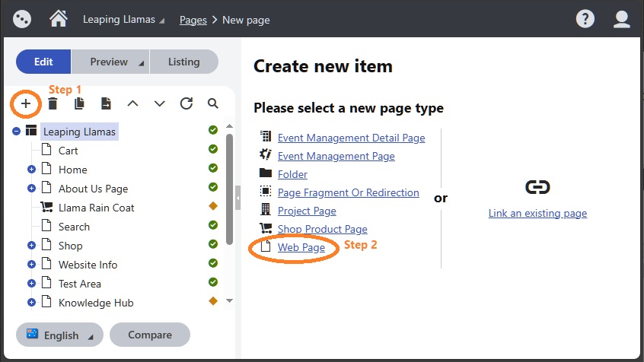Click the copy page icon
Screen dimensions: 644x362
point(79,103)
